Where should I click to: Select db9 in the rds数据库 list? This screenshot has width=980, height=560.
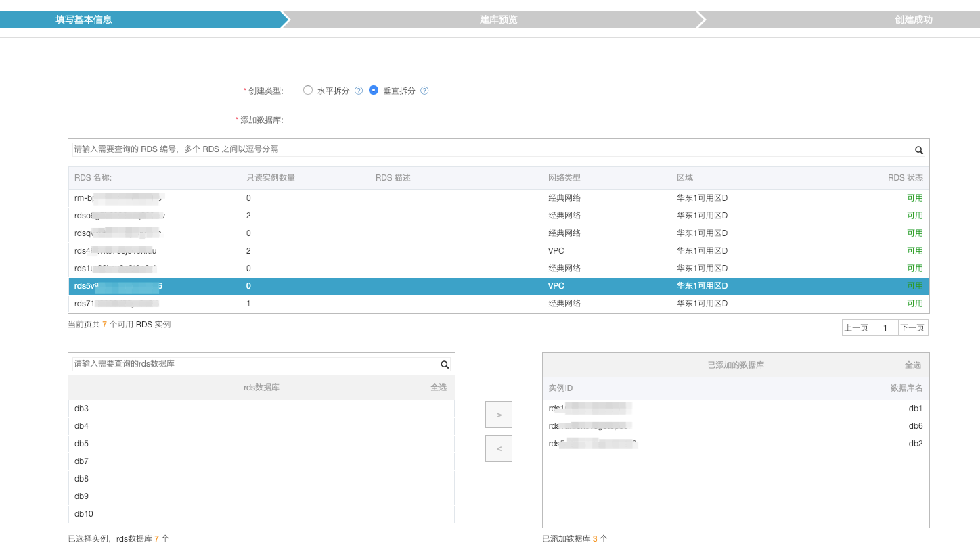(x=261, y=496)
